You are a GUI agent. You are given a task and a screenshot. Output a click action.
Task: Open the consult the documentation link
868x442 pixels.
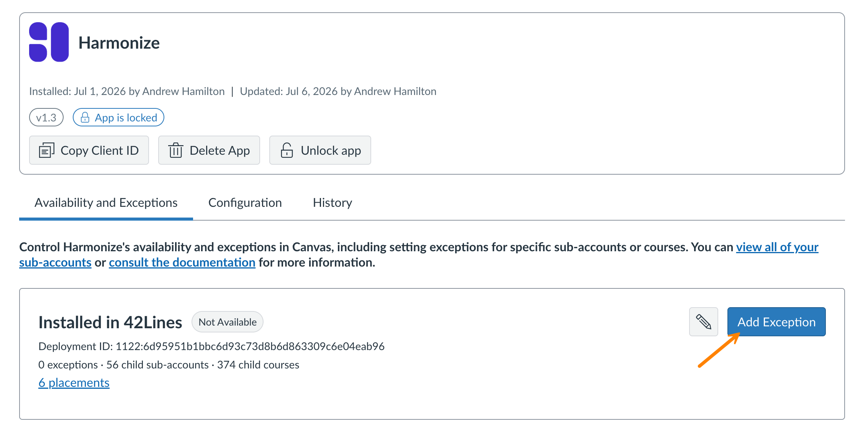pos(182,262)
